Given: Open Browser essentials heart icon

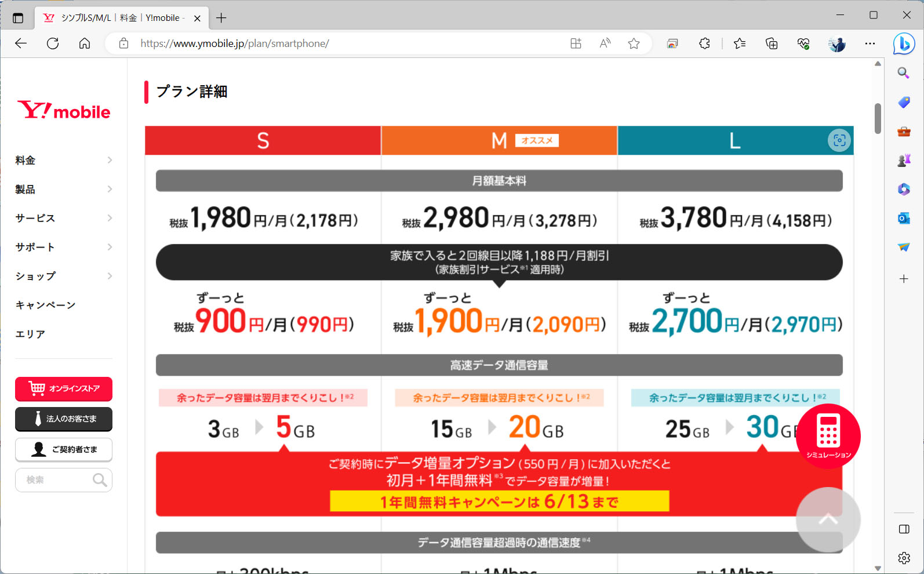Looking at the screenshot, I should (x=803, y=43).
